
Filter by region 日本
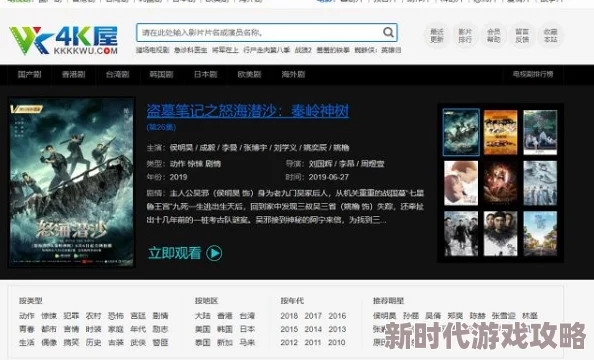pyautogui.click(x=247, y=329)
